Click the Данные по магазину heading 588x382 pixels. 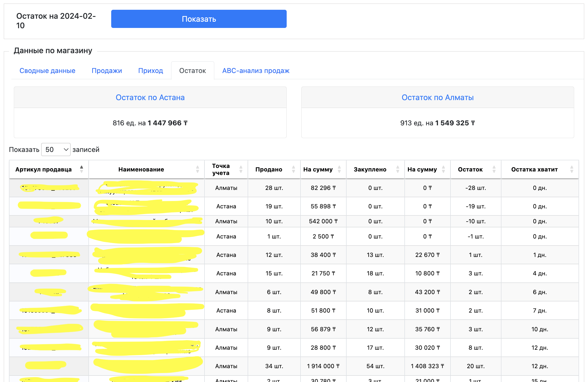click(53, 50)
